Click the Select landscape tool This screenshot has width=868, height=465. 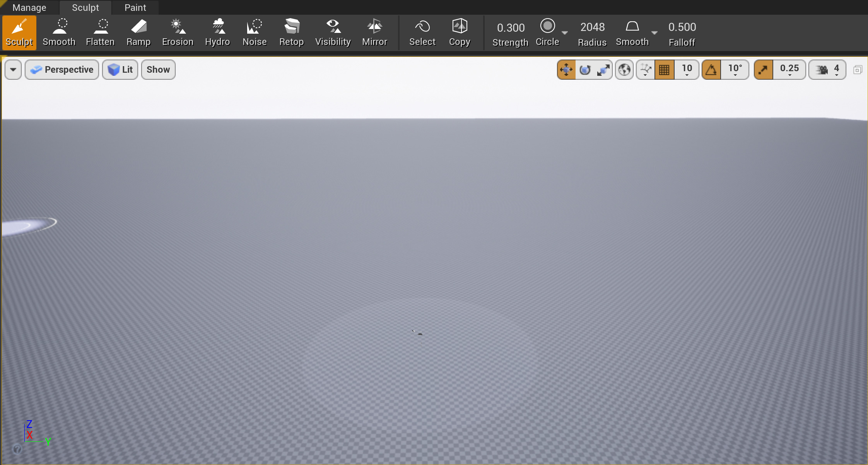(x=422, y=33)
